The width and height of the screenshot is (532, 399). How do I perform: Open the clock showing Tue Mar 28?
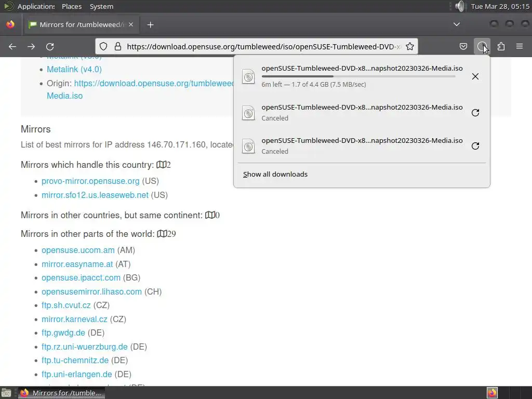[x=500, y=6]
